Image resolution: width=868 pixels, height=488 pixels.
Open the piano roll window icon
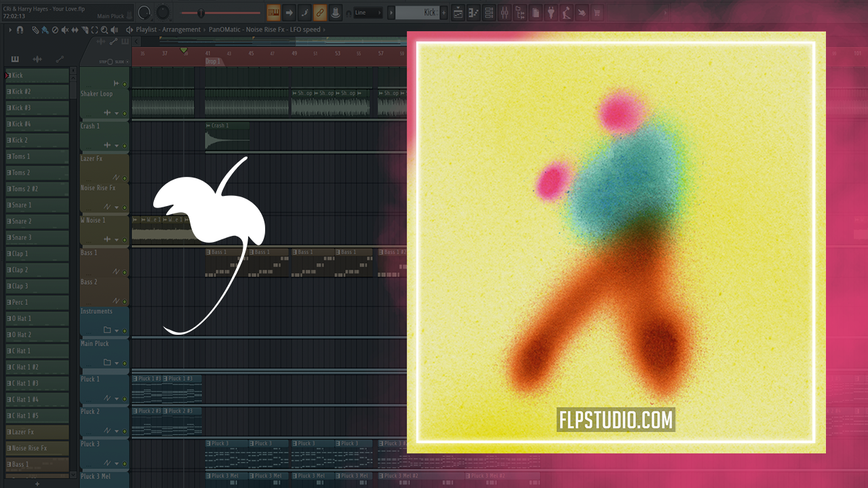pyautogui.click(x=473, y=12)
